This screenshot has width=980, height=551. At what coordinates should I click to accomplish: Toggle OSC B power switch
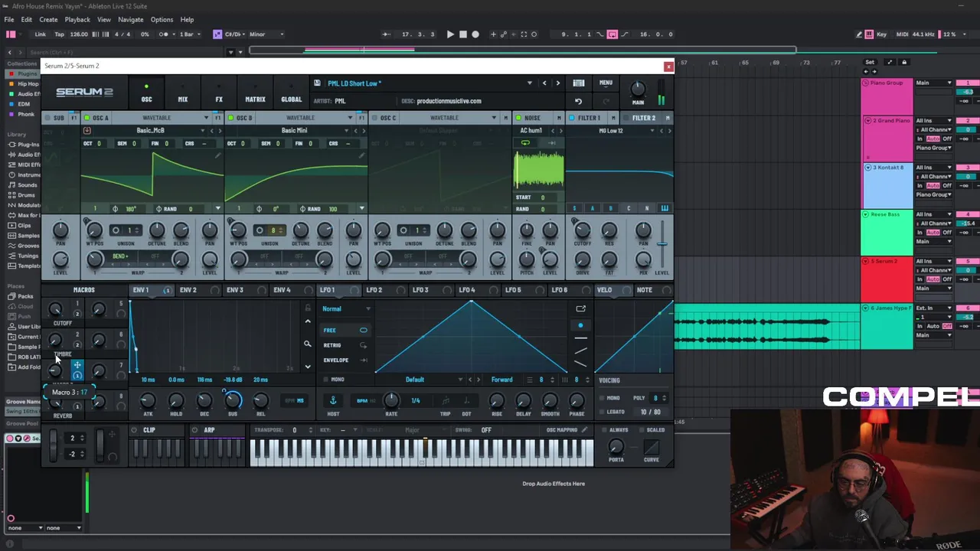tap(230, 118)
